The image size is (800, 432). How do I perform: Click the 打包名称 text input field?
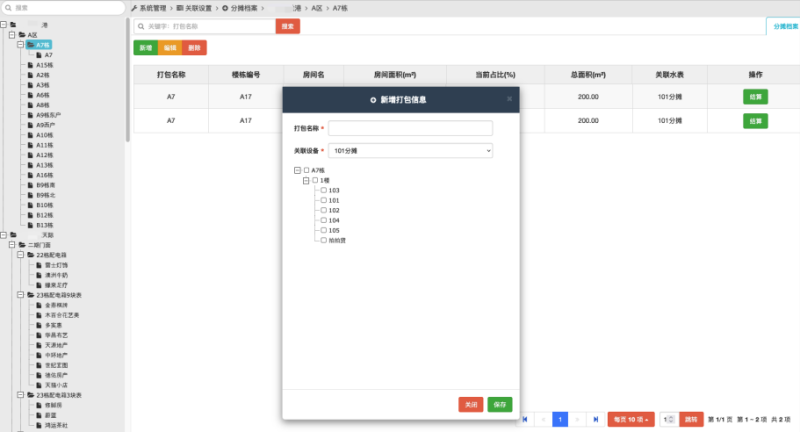tap(411, 128)
